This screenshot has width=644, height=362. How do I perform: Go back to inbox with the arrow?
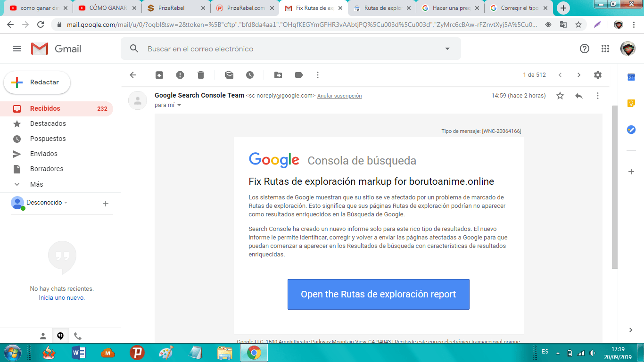[x=133, y=75]
